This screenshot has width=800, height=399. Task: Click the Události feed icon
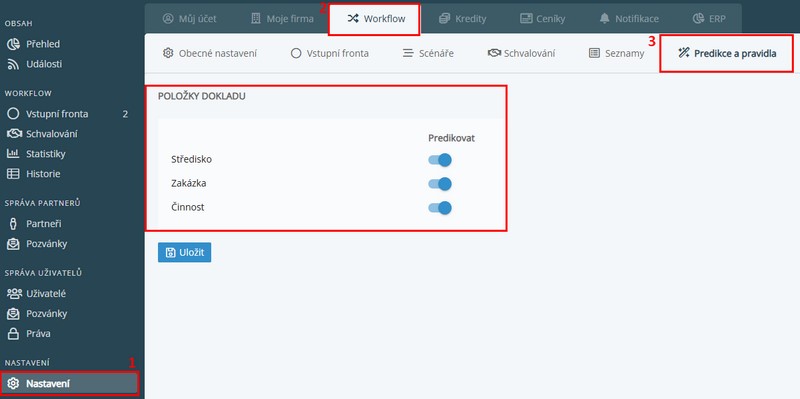click(13, 64)
